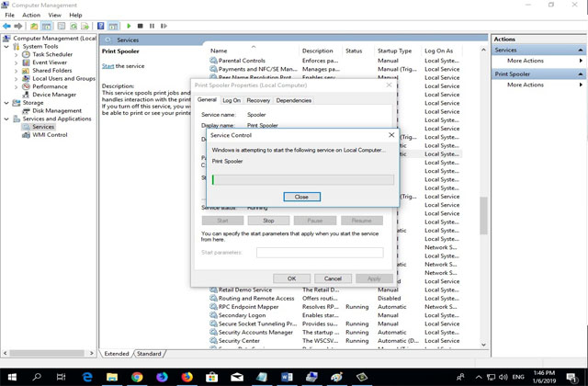The image size is (588, 386).
Task: Click the Pause Service toolbar icon
Action: coord(152,26)
